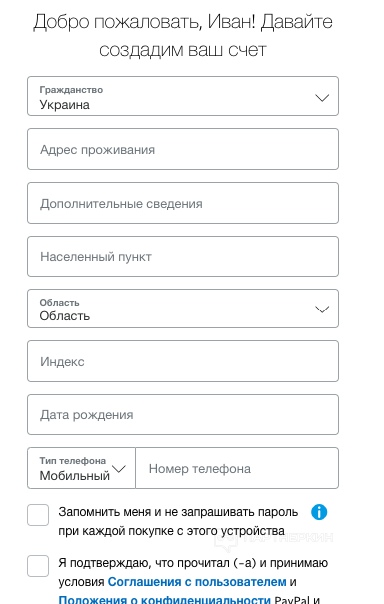Click the chevron arrow in Область field

tap(322, 309)
